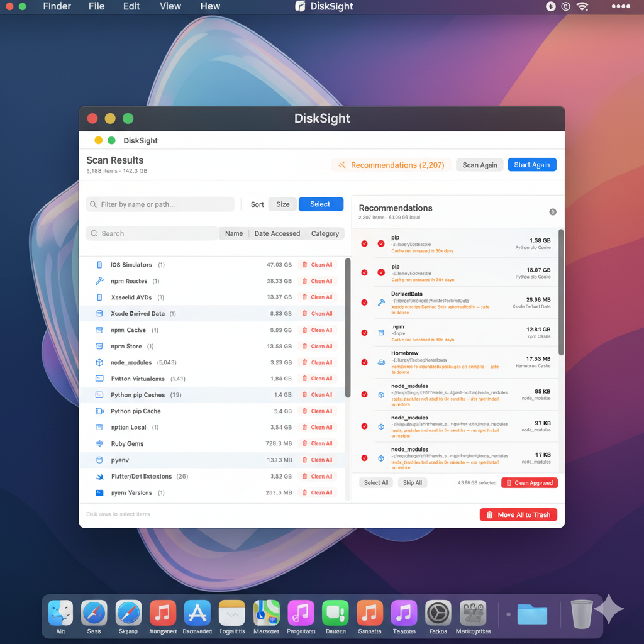Screen dimensions: 644x644
Task: Uncheck the DerivedData recommendation checkbox
Action: point(364,303)
